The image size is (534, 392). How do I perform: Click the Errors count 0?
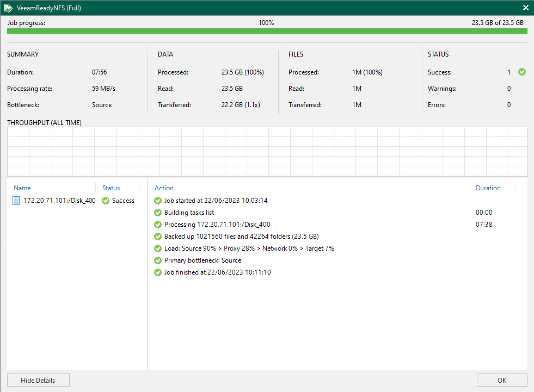[509, 105]
